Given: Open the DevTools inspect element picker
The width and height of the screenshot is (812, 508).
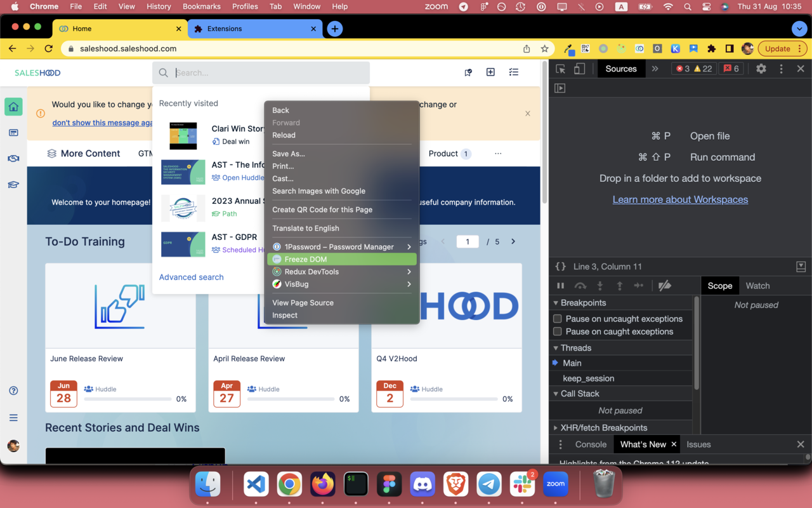Looking at the screenshot, I should pos(561,69).
